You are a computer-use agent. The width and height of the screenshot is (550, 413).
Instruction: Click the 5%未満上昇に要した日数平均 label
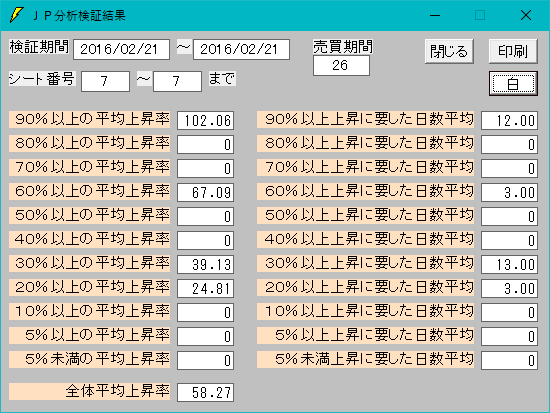pos(365,359)
